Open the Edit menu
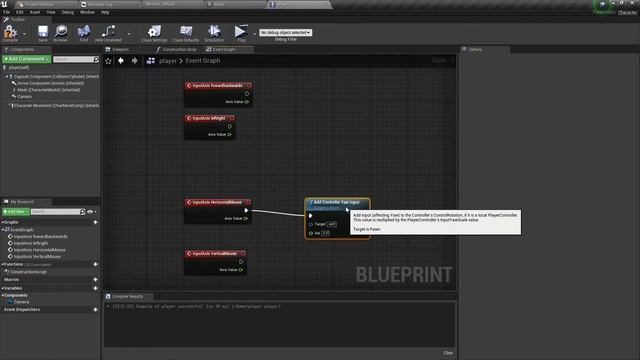The image size is (640, 360). pyautogui.click(x=20, y=12)
